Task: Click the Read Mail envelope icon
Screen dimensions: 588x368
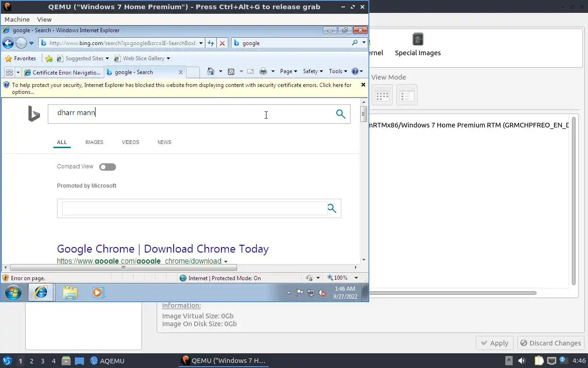Action: pos(250,71)
